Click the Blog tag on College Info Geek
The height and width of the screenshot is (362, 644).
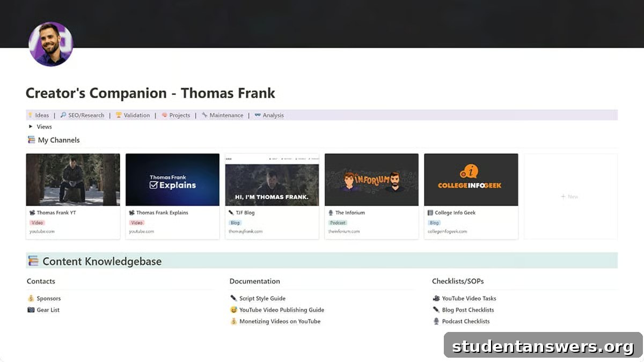435,223
